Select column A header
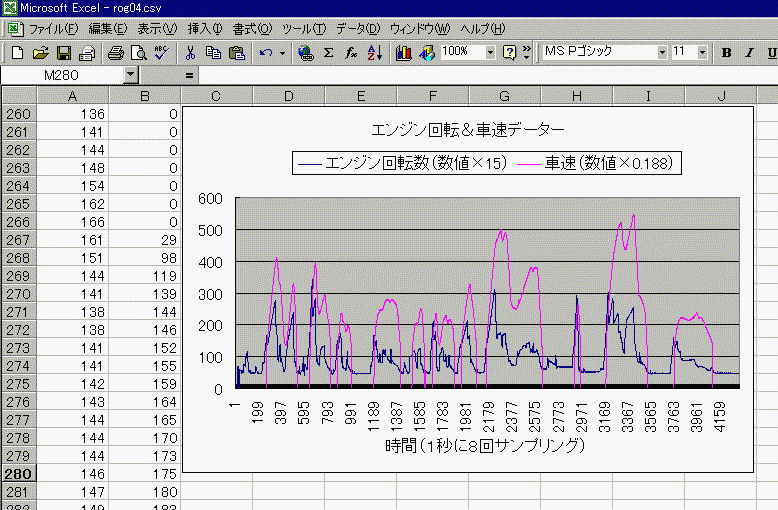 pyautogui.click(x=72, y=96)
